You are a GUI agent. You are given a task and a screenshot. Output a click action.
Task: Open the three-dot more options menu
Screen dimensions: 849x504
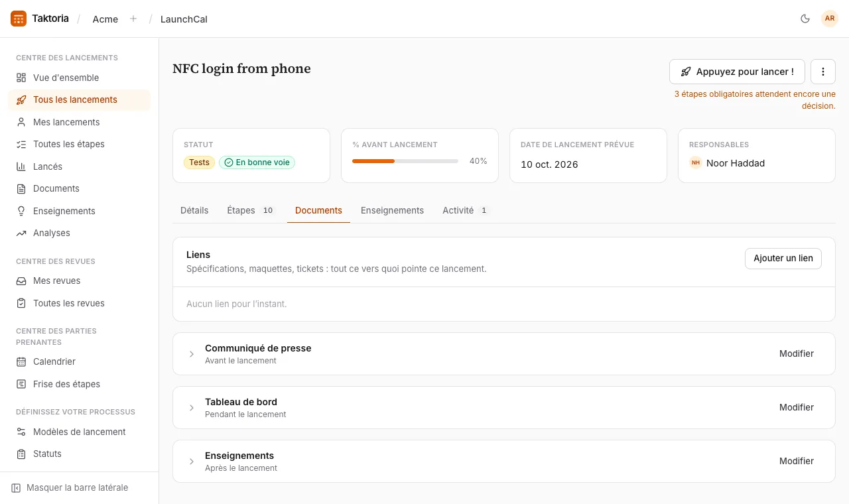click(x=823, y=72)
